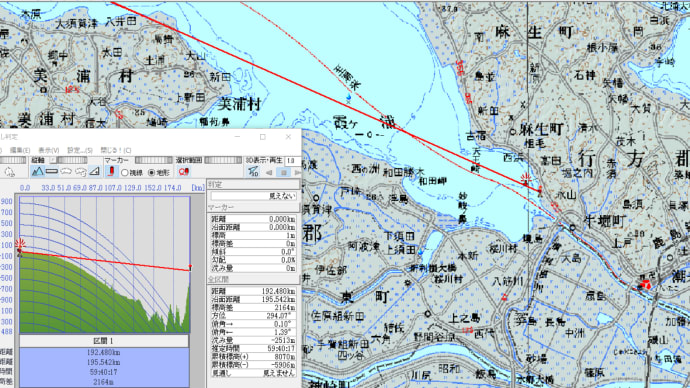Click the red sunburst marker on the map
The height and width of the screenshot is (388, 690).
tap(525, 179)
